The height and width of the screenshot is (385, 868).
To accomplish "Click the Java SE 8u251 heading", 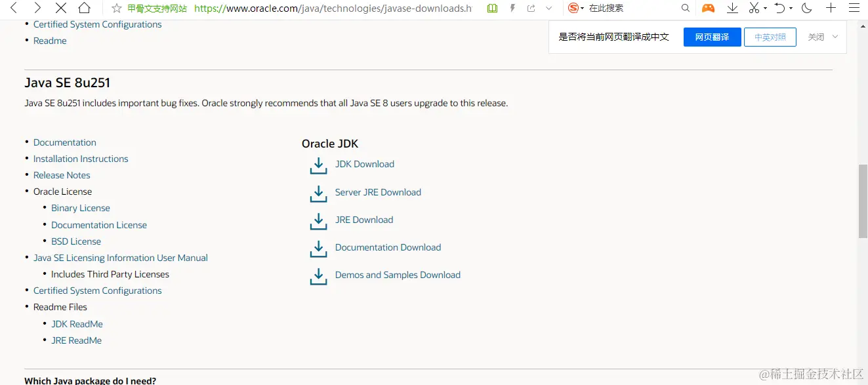I will [x=67, y=83].
